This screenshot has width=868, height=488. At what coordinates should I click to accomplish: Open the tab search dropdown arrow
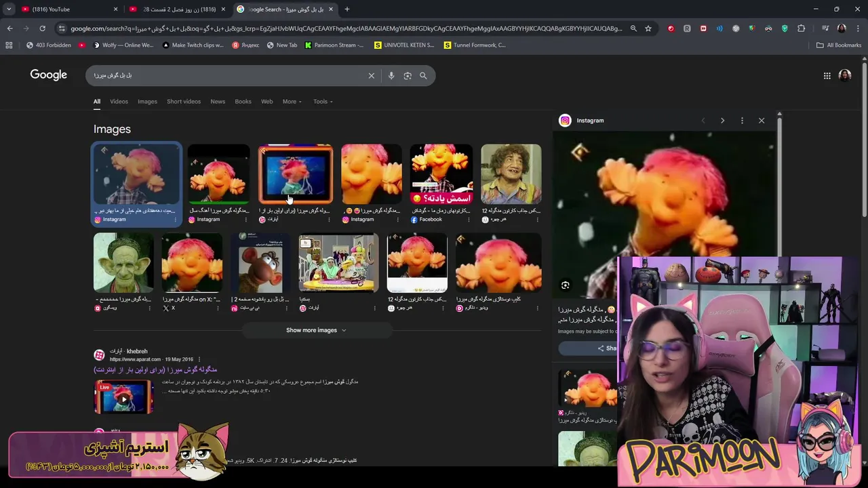click(x=9, y=9)
